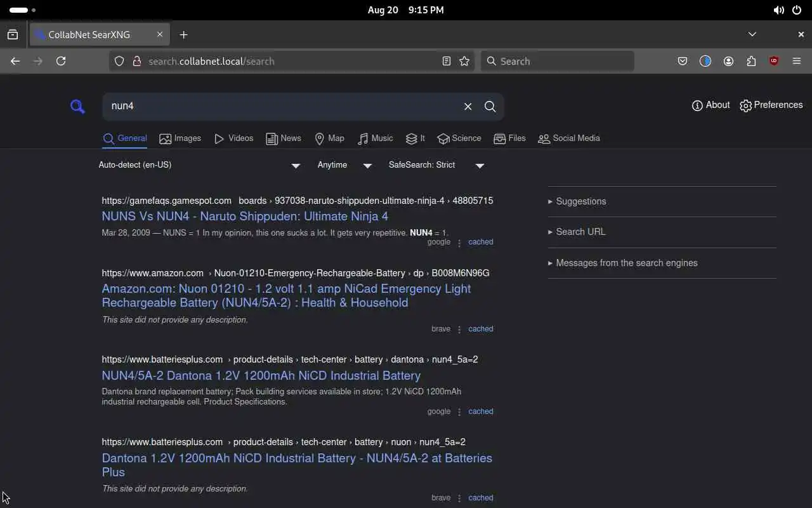This screenshot has height=508, width=812.
Task: Open options dots for Amazon result
Action: (x=459, y=330)
